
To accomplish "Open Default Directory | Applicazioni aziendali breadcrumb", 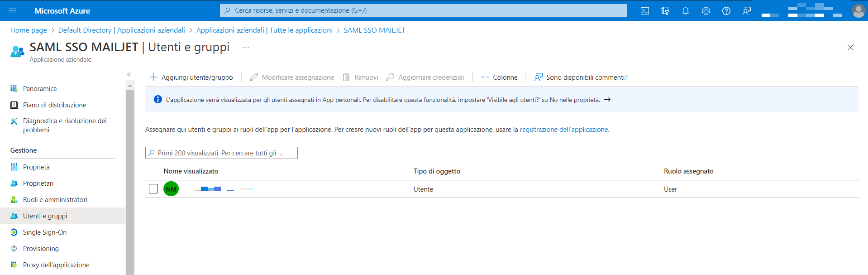I will pyautogui.click(x=122, y=30).
